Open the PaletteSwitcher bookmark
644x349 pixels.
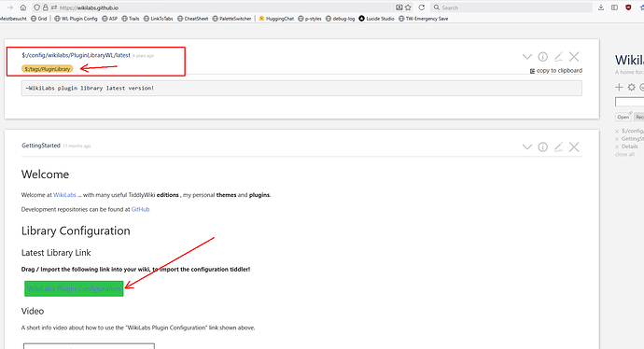(x=232, y=19)
